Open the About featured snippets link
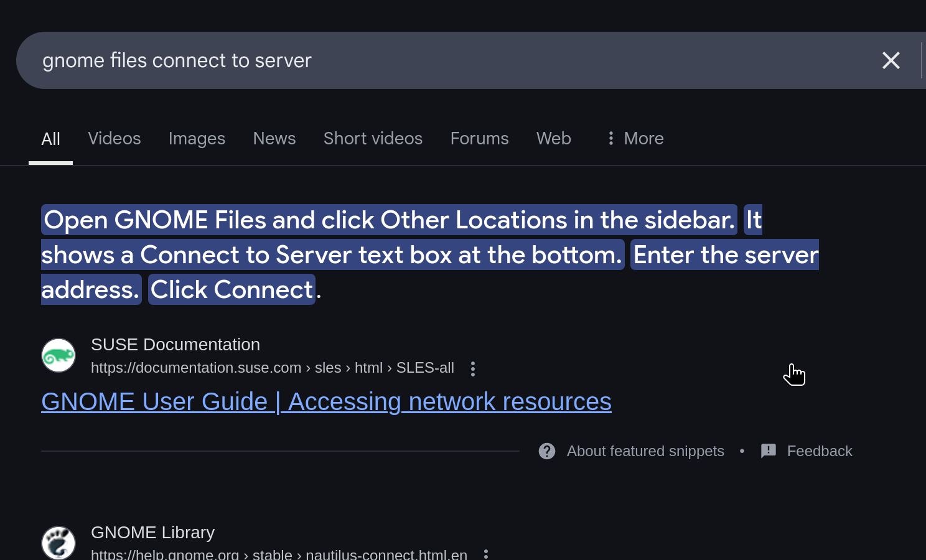The height and width of the screenshot is (560, 926). pyautogui.click(x=645, y=451)
